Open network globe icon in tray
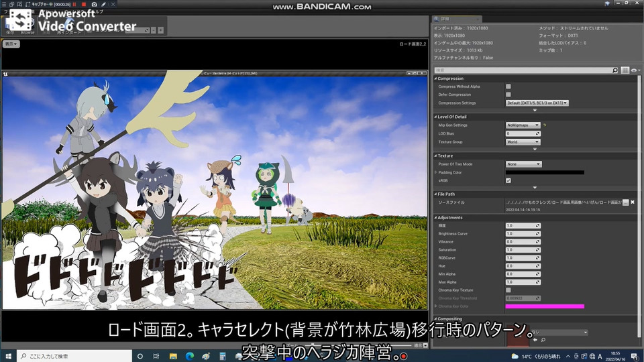This screenshot has height=362, width=644. 592,356
